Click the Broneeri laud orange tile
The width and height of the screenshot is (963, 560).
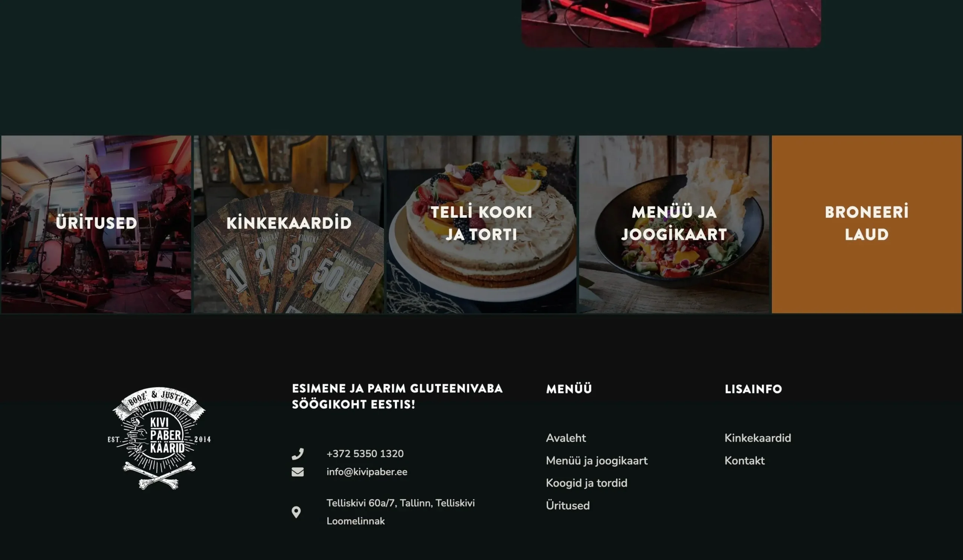(x=867, y=224)
